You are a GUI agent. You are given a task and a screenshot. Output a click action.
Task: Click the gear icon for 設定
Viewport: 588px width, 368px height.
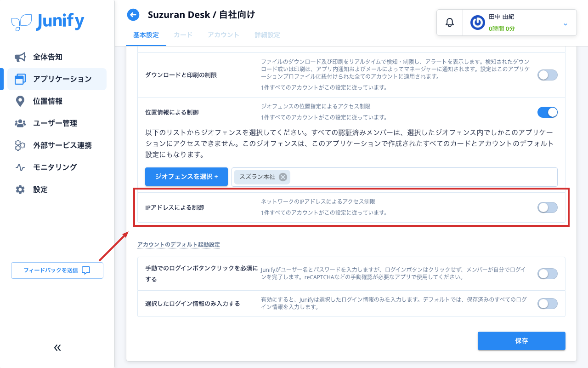pos(20,190)
